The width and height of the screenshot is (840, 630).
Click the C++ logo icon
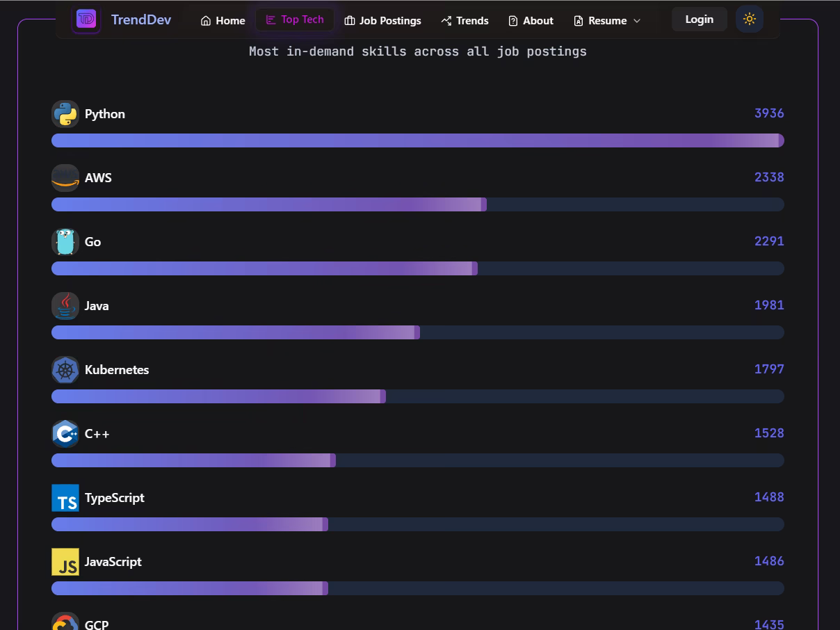point(65,434)
